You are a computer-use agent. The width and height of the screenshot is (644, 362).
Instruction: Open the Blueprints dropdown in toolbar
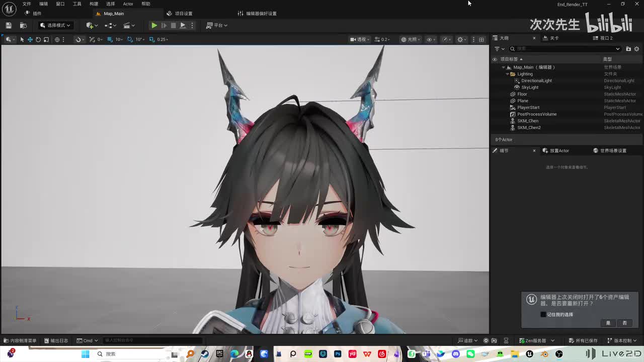point(110,25)
